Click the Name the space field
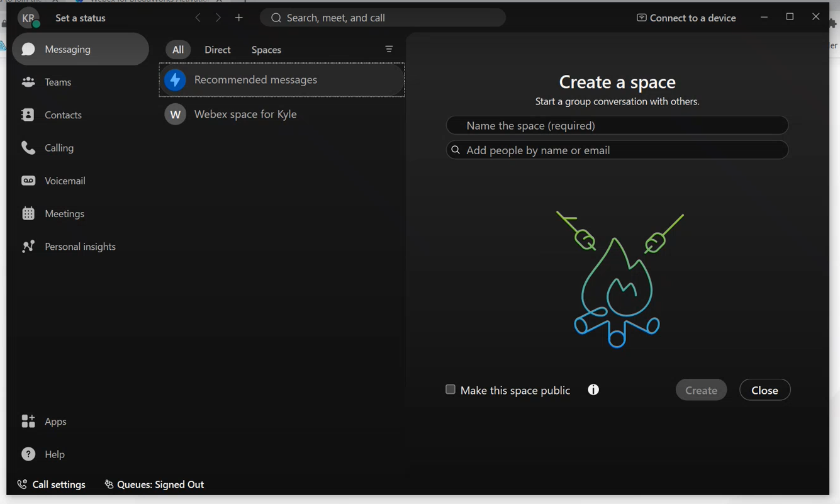Screen dimensions: 840x504 click(x=617, y=125)
